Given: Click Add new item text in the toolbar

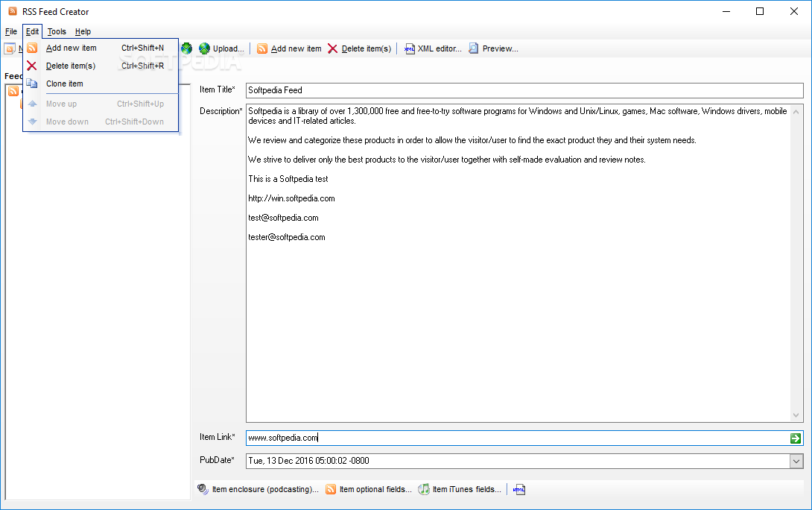Looking at the screenshot, I should 296,48.
